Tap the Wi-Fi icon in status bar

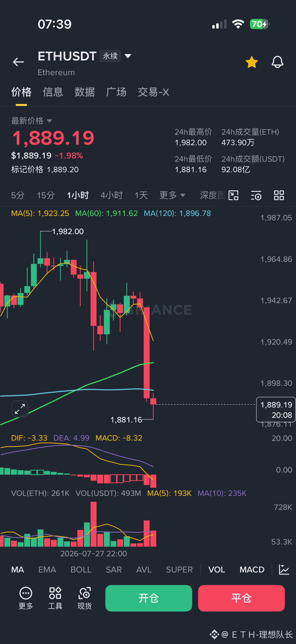(x=238, y=24)
